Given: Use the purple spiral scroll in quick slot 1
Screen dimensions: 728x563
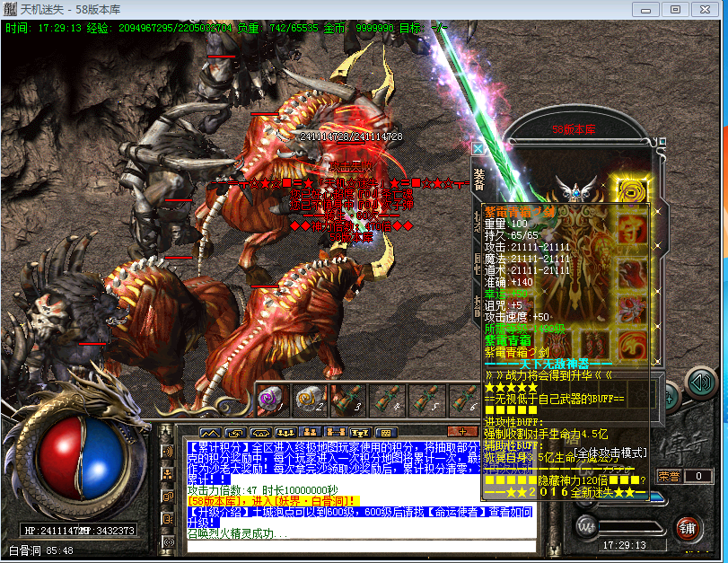Looking at the screenshot, I should (272, 400).
